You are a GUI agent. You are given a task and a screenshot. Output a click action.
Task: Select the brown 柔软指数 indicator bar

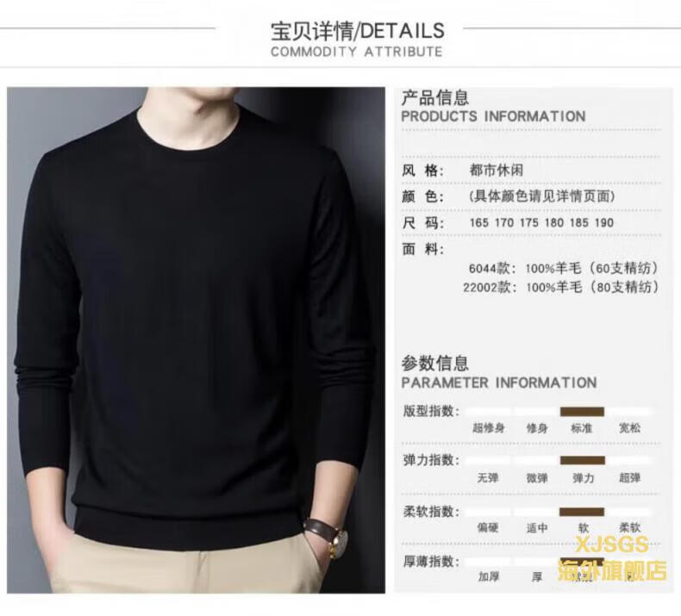582,512
